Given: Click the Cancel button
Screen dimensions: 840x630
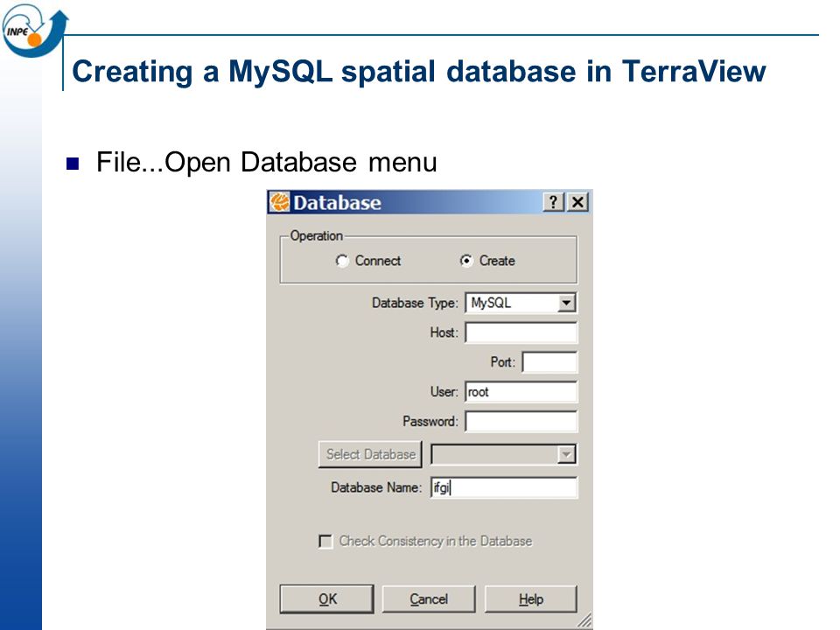Looking at the screenshot, I should [x=429, y=598].
